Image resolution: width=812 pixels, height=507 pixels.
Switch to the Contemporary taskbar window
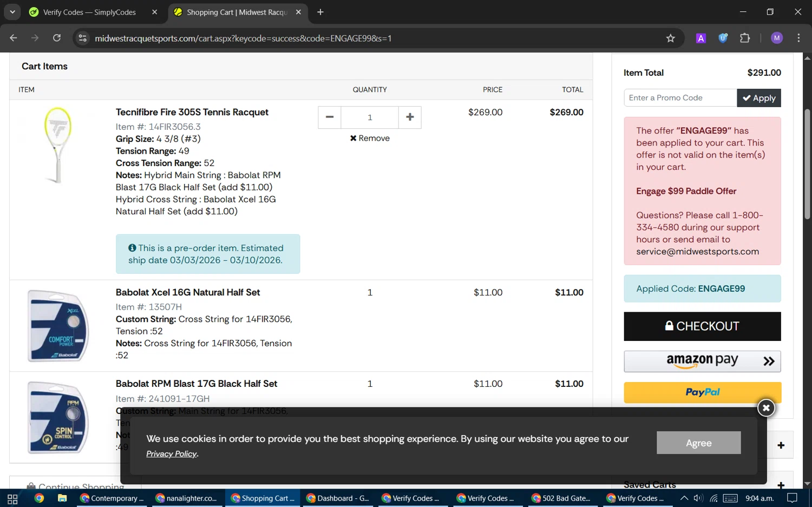tap(113, 498)
